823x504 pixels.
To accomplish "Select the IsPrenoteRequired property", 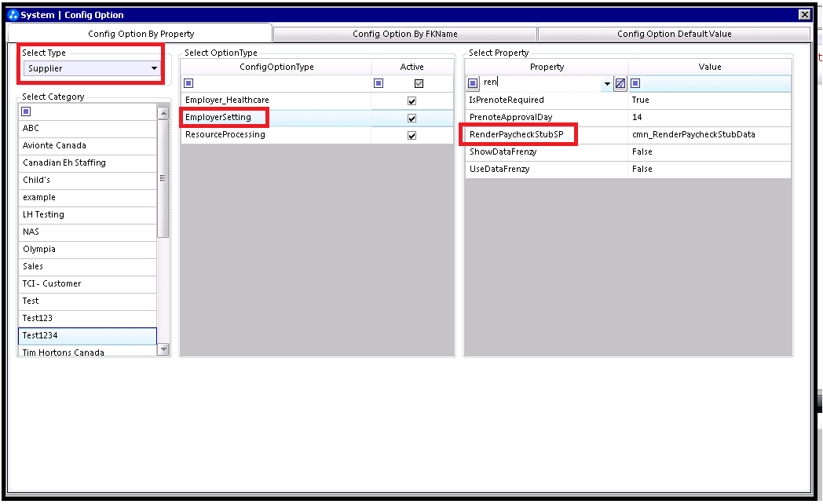I will 547,100.
